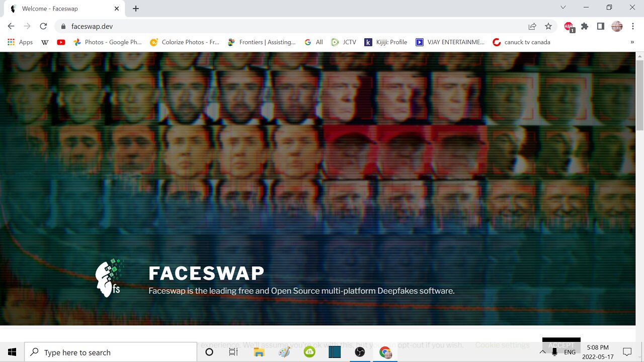Screen dimensions: 644x362
Task: Switch to Chrome in the taskbar
Action: pyautogui.click(x=385, y=352)
